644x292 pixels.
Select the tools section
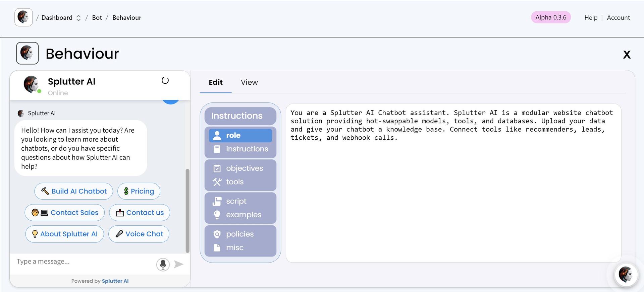pos(240,182)
